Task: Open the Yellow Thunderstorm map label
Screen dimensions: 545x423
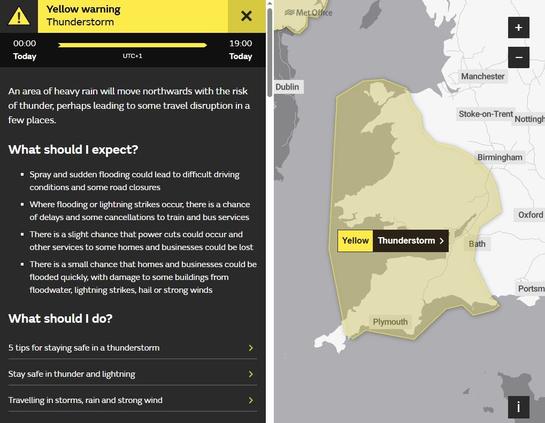Action: click(x=393, y=241)
